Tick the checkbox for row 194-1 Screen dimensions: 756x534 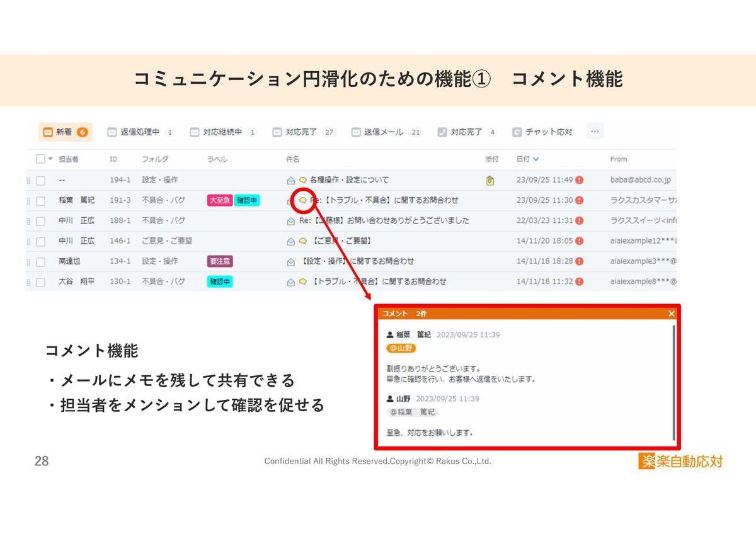coord(40,181)
